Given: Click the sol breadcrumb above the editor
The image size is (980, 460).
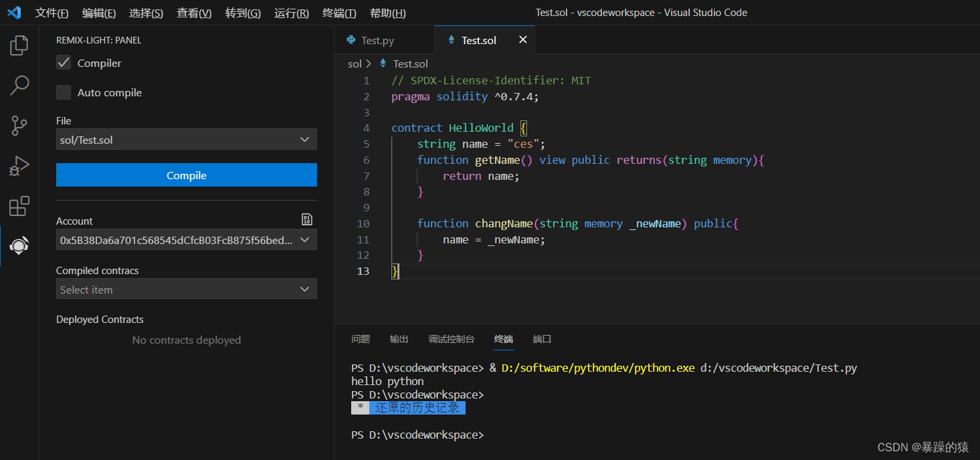Looking at the screenshot, I should [354, 63].
